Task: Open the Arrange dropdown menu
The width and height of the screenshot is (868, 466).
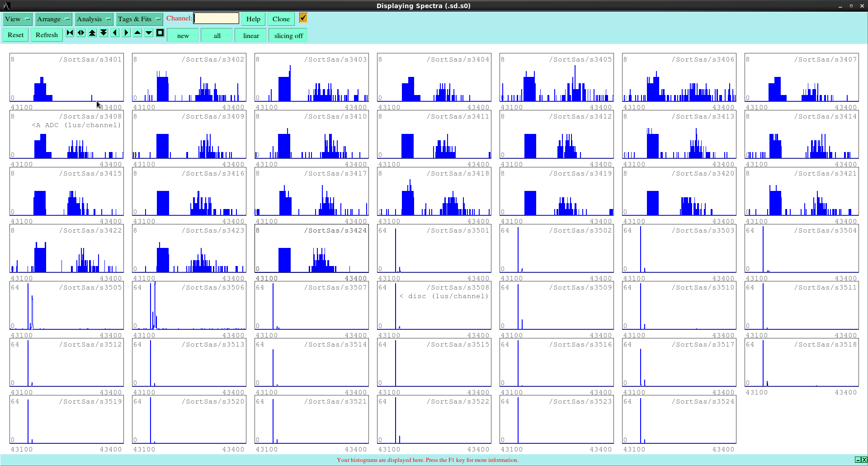Action: click(x=53, y=19)
